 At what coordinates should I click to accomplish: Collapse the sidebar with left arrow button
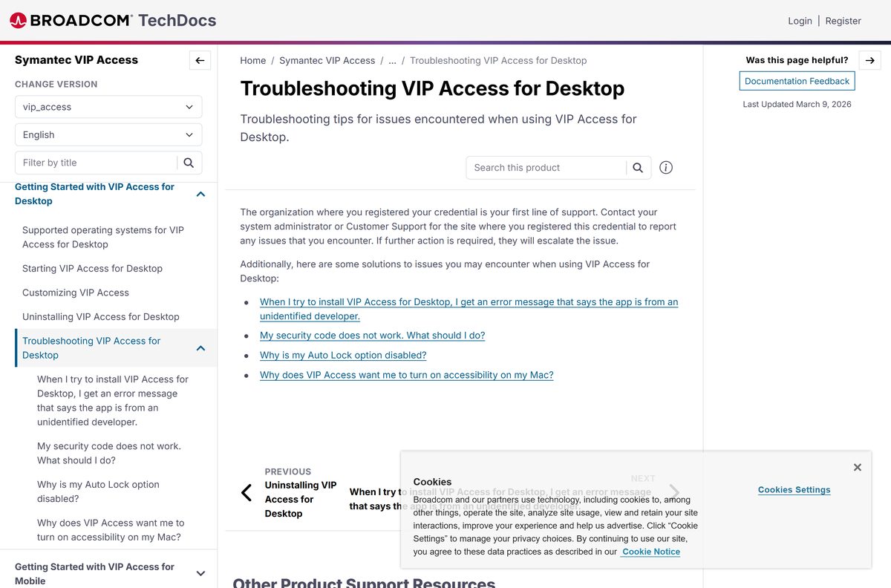tap(200, 61)
